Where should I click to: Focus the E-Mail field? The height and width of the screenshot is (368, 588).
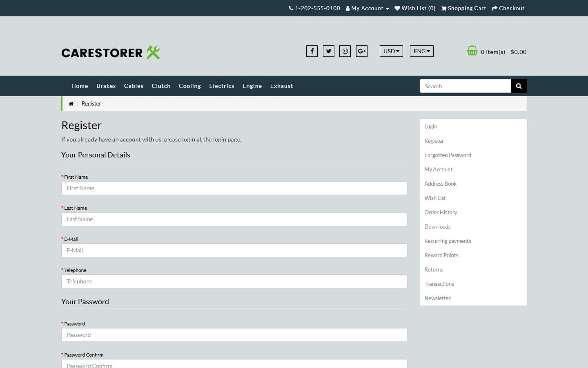tap(234, 250)
